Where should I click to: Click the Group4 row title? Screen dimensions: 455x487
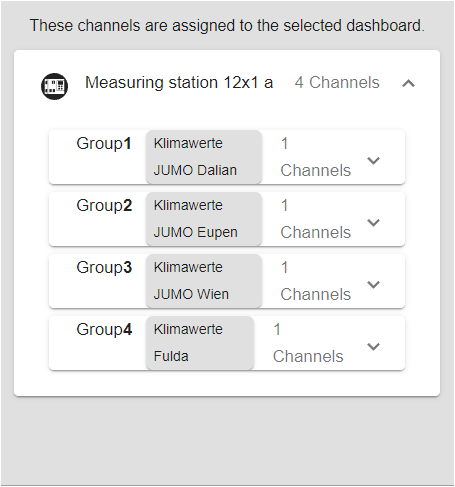click(104, 330)
